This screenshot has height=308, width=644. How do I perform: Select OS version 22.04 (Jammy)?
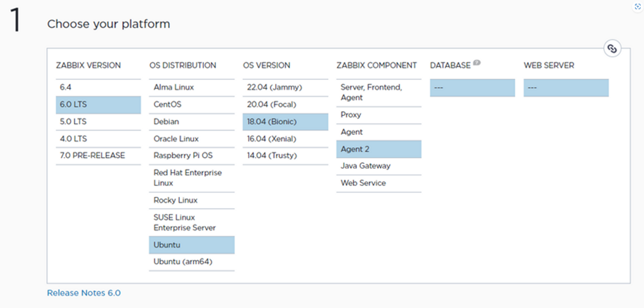(x=285, y=88)
